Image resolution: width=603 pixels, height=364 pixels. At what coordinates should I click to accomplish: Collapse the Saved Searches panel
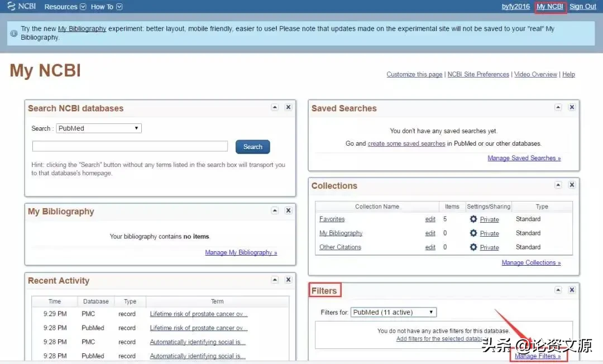[x=558, y=107]
